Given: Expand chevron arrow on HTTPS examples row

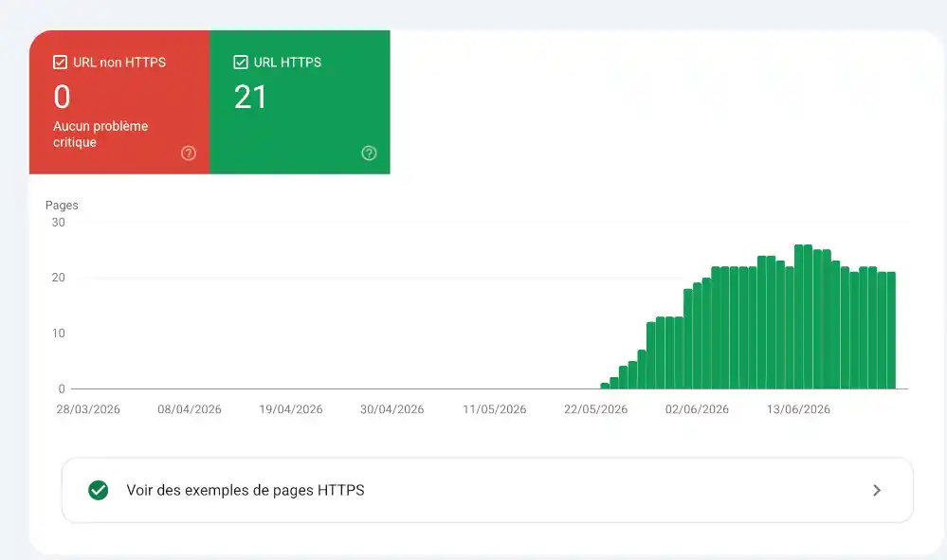Looking at the screenshot, I should coord(877,491).
